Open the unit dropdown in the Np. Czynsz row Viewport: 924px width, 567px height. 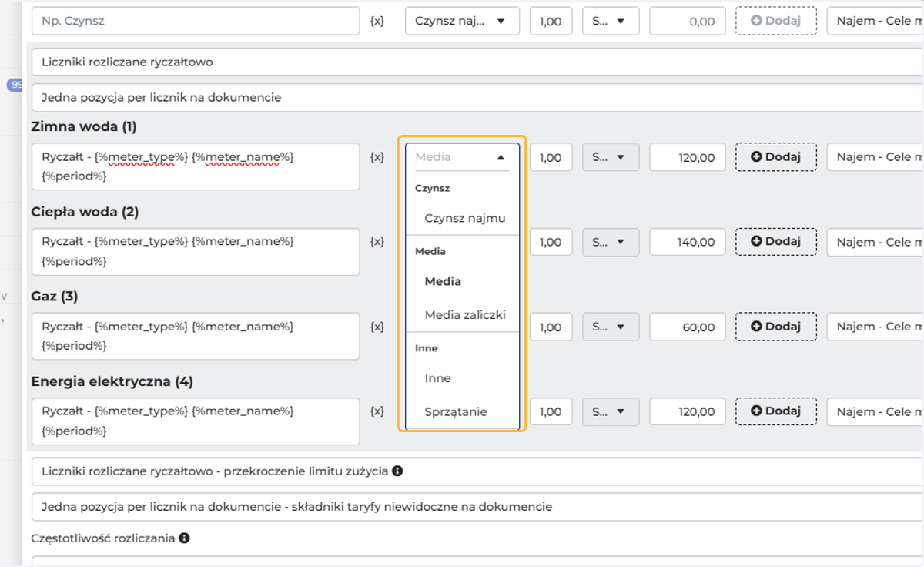point(611,21)
